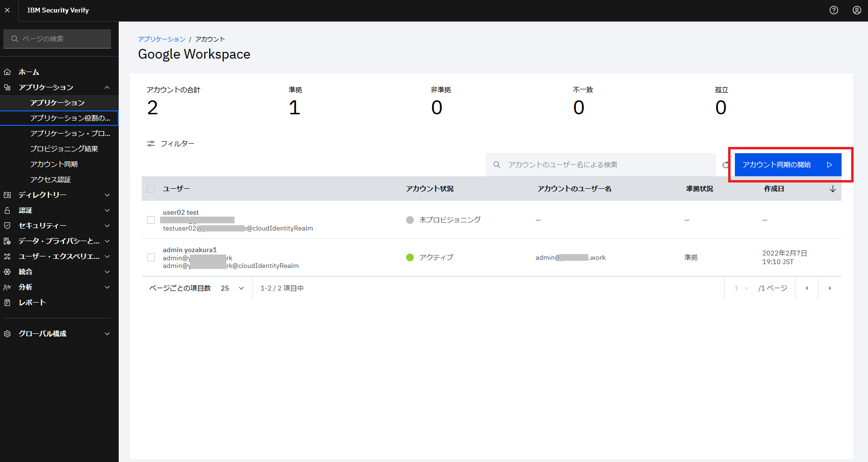Expand the ディレクトリー section chevron
The image size is (868, 462).
click(107, 195)
